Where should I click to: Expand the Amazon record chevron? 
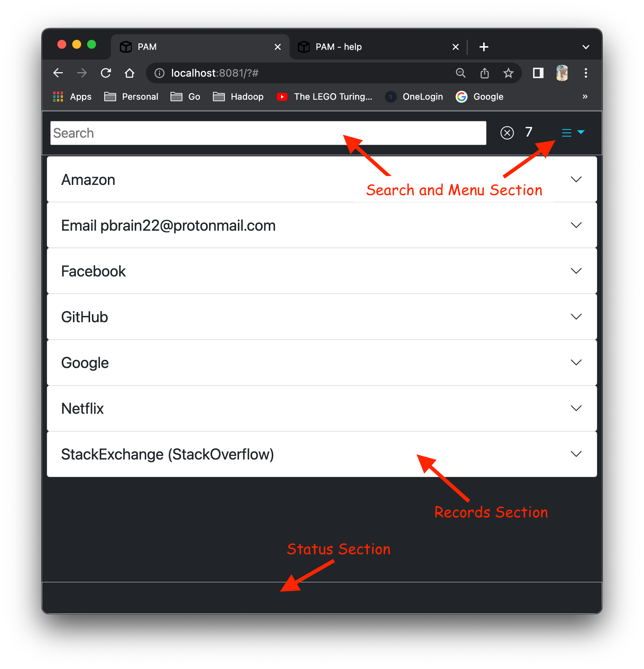pyautogui.click(x=576, y=179)
